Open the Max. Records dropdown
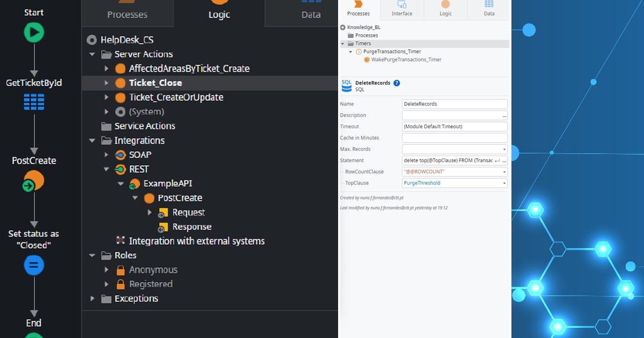The width and height of the screenshot is (644, 338). tap(503, 149)
